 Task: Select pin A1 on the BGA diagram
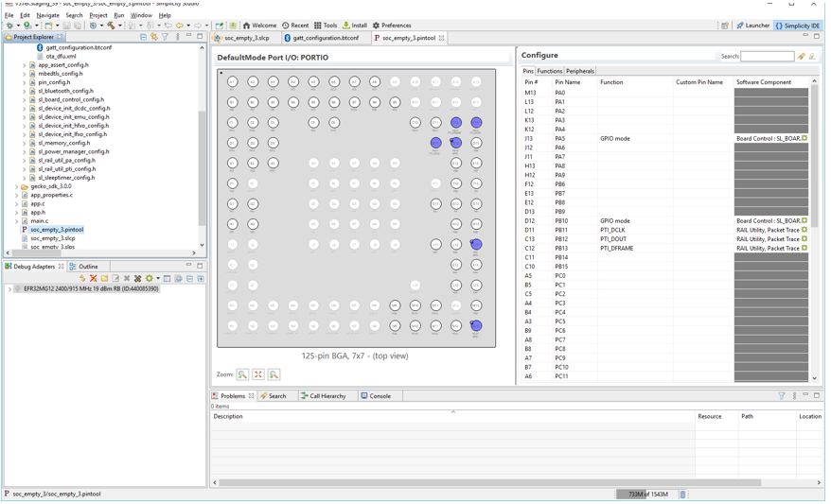(232, 82)
